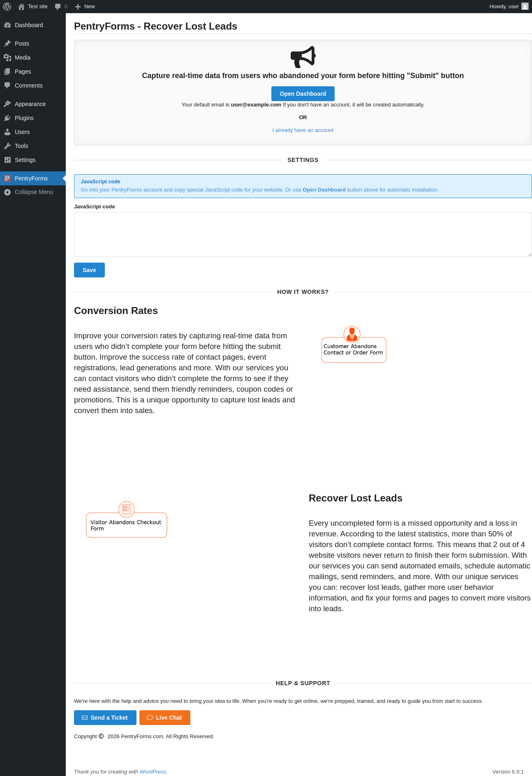Focus the JavaScript code textarea
The height and width of the screenshot is (776, 532).
(x=303, y=235)
